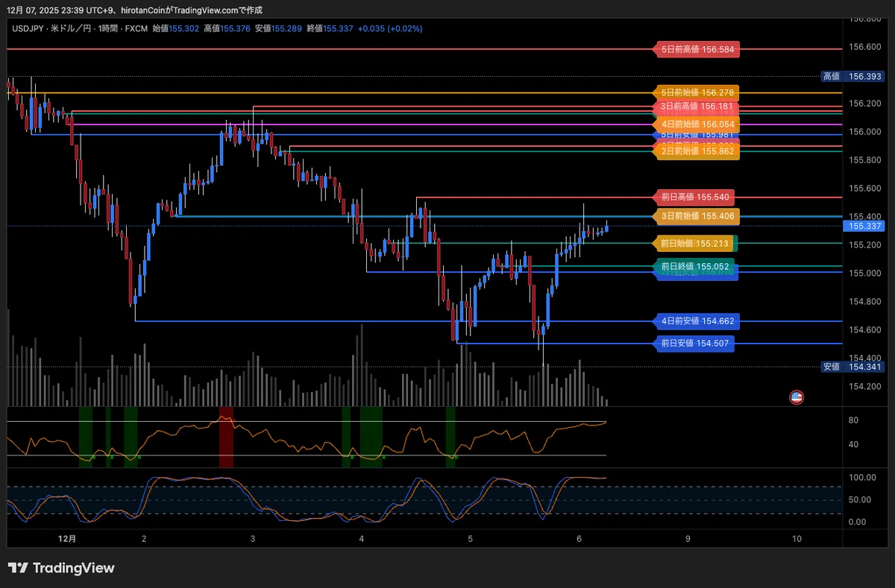The width and height of the screenshot is (895, 588).
Task: Click the 155.000 price scale tick
Action: (x=864, y=274)
